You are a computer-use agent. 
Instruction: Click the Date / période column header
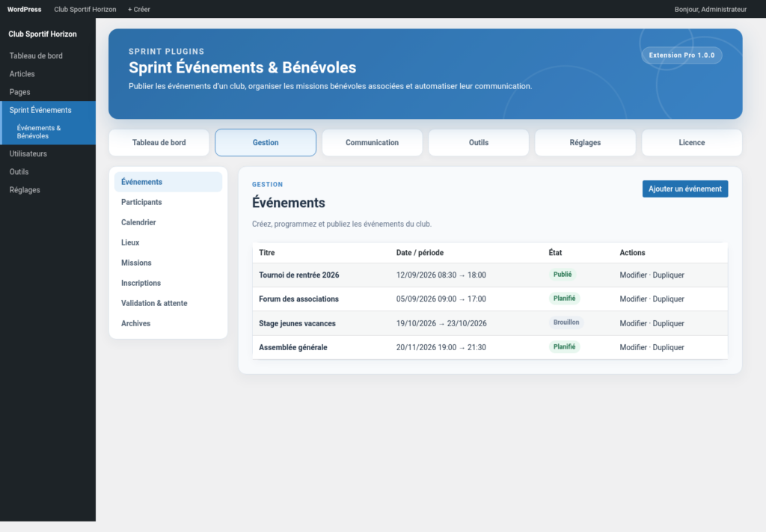pyautogui.click(x=420, y=253)
